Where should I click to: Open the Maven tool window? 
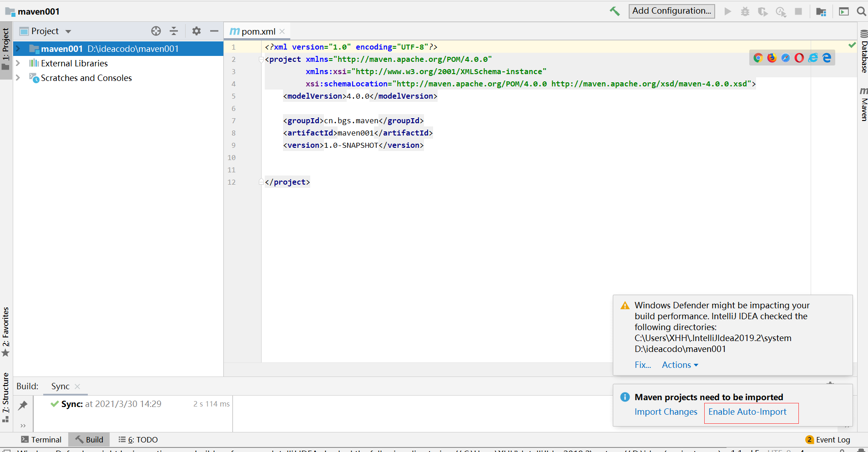tap(863, 104)
